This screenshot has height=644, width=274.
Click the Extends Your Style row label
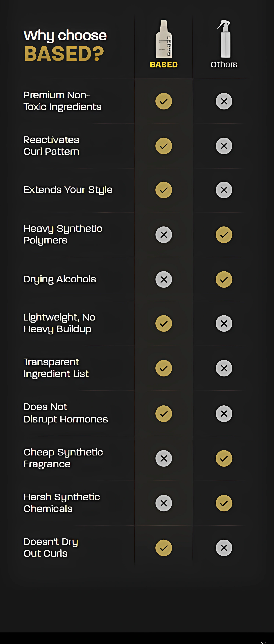click(x=68, y=190)
